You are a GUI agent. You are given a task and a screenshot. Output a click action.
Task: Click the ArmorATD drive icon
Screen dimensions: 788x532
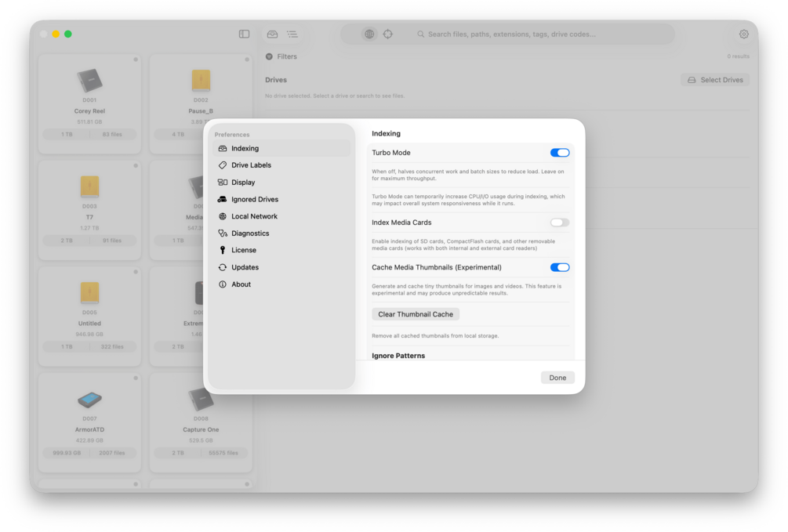click(89, 400)
